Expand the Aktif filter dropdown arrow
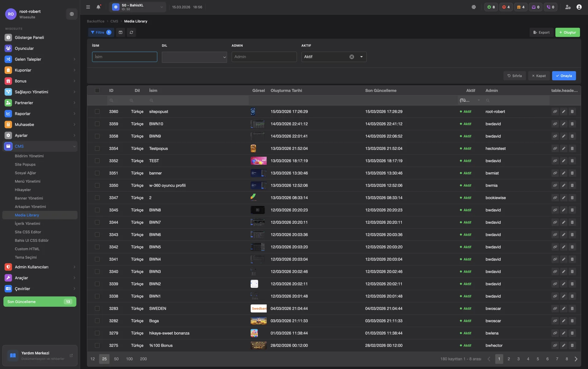Image resolution: width=588 pixels, height=369 pixels. click(x=361, y=57)
